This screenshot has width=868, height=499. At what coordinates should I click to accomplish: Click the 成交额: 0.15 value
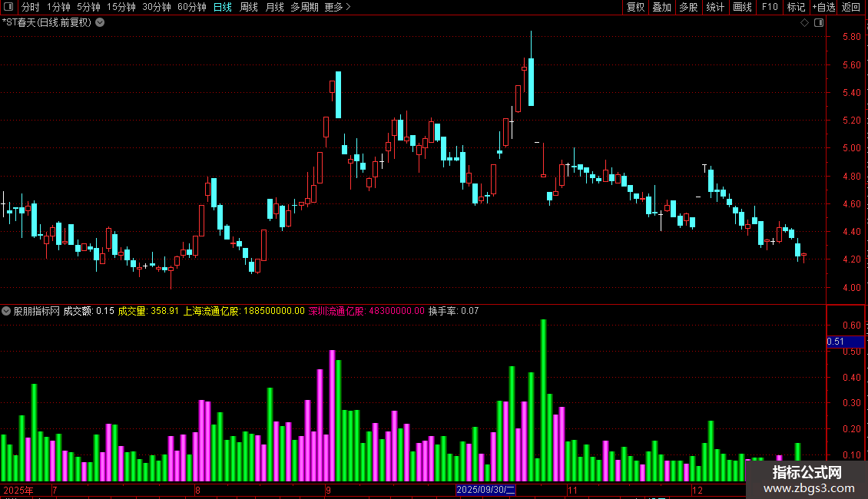click(88, 311)
